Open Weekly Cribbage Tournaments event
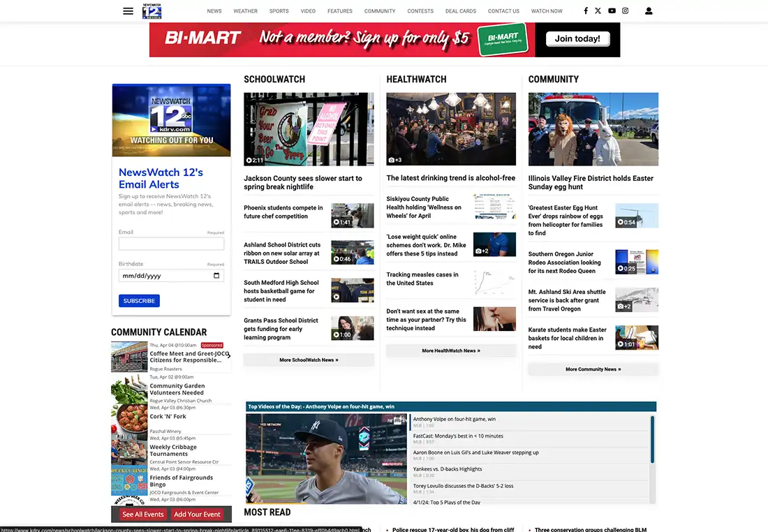Viewport: 768px width, 532px height. point(173,450)
